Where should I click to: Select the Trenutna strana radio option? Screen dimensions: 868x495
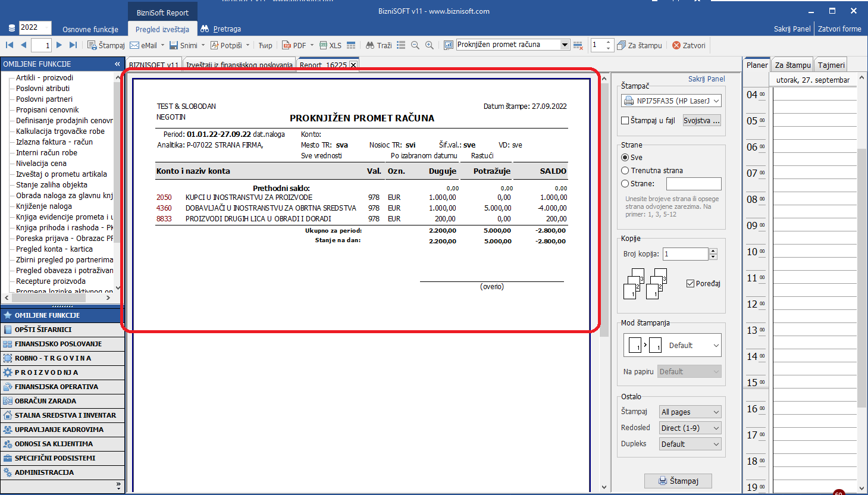625,171
